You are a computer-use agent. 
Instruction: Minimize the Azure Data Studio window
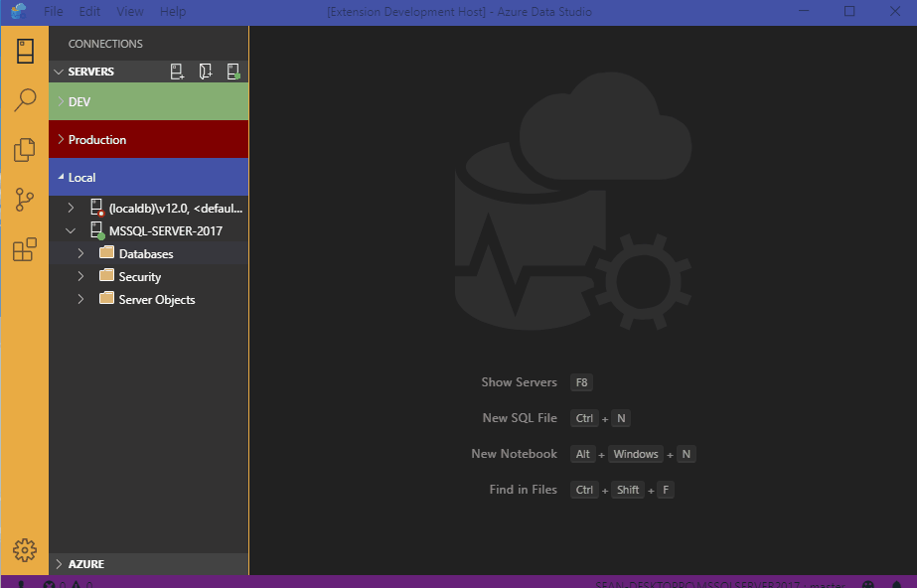tap(804, 11)
